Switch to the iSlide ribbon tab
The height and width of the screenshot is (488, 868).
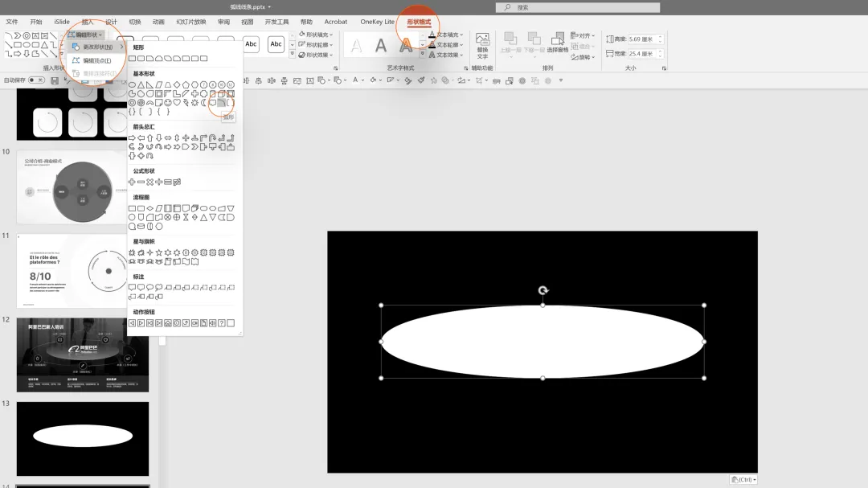[62, 23]
